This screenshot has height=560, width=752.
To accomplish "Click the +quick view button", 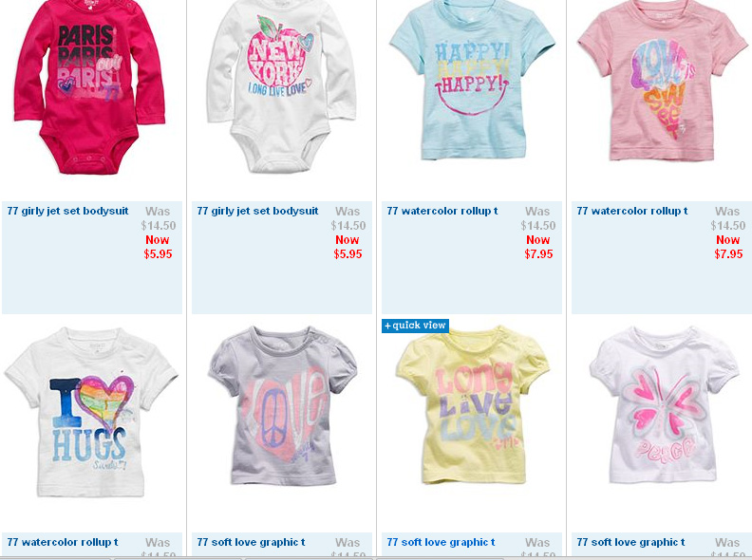I will (x=415, y=326).
